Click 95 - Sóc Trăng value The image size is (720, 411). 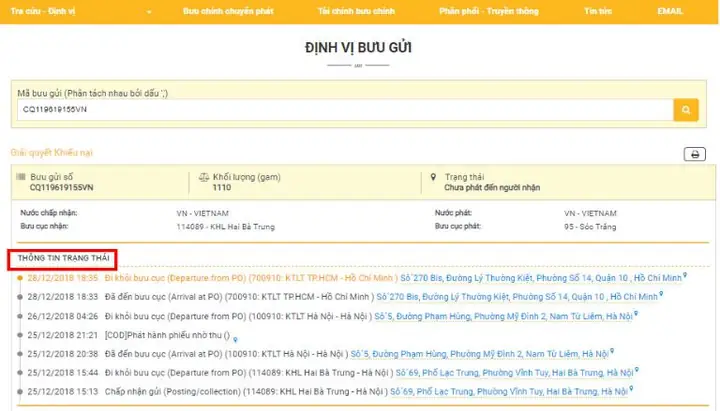(590, 227)
